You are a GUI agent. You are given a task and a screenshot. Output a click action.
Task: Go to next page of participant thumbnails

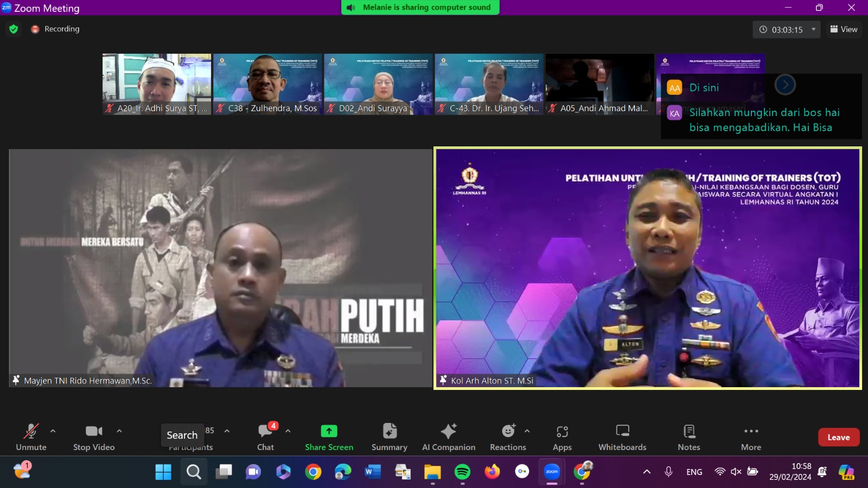(785, 85)
